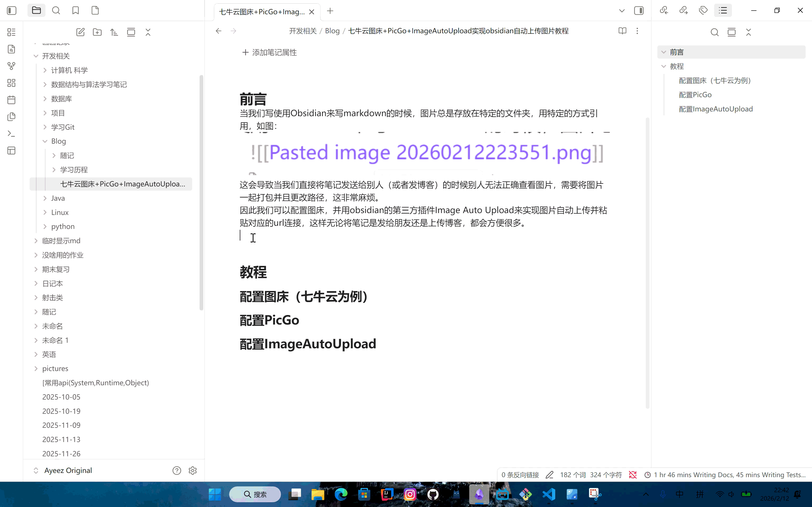Collapse the Blog folder

pos(45,141)
